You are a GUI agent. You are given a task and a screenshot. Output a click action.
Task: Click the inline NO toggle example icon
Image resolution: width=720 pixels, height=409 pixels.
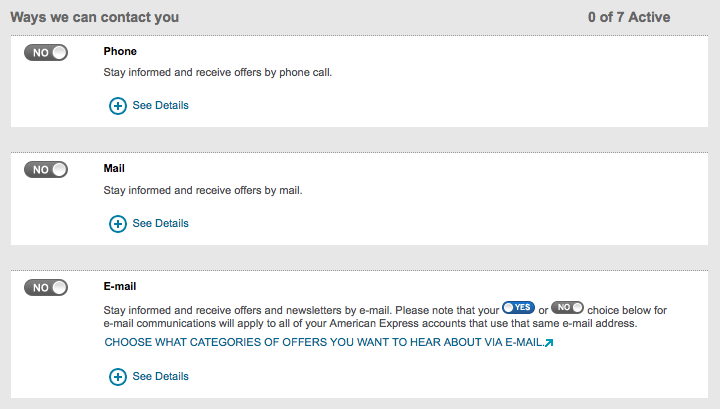coord(567,308)
